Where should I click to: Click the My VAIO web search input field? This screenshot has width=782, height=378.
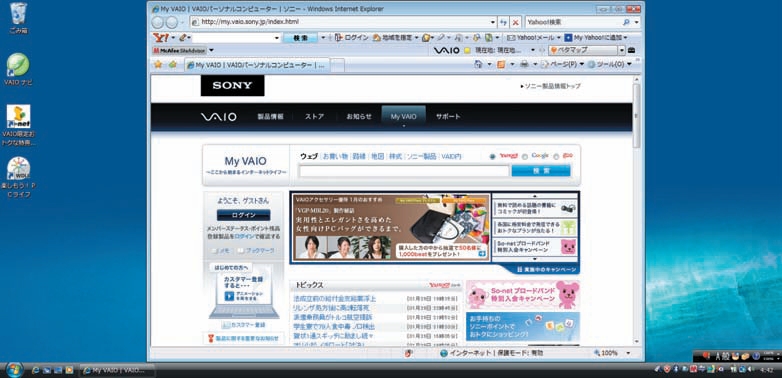coord(404,171)
